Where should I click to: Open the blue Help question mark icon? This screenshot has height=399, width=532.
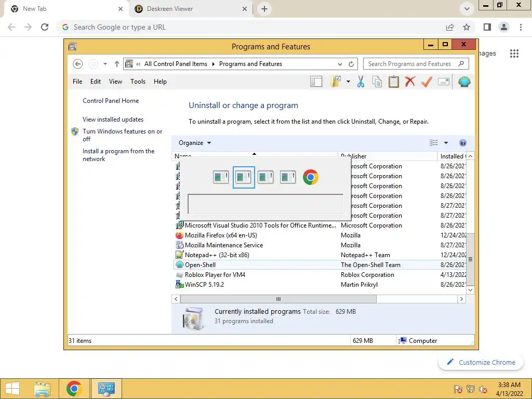tap(462, 143)
